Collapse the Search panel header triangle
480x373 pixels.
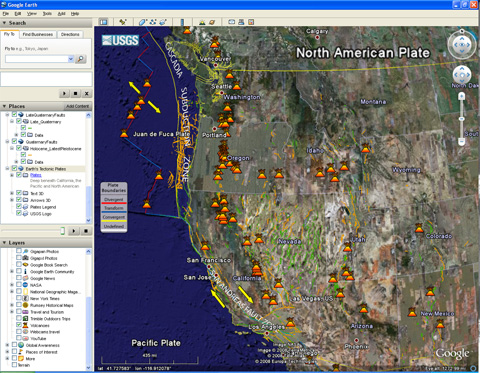4,23
